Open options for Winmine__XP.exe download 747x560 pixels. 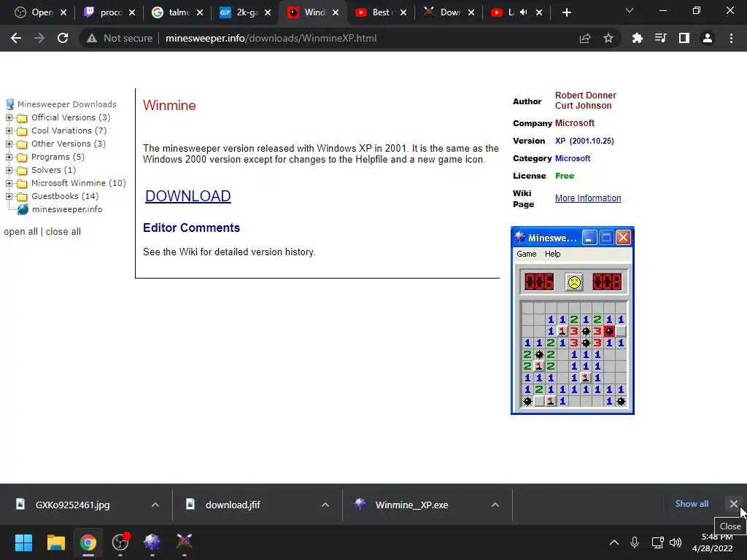tap(495, 505)
